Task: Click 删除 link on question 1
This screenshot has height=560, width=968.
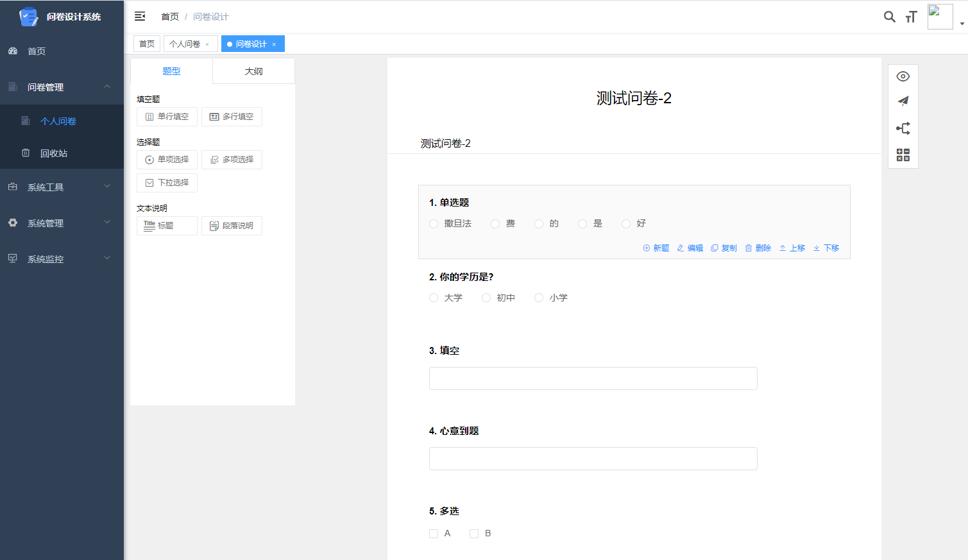Action: (x=758, y=248)
